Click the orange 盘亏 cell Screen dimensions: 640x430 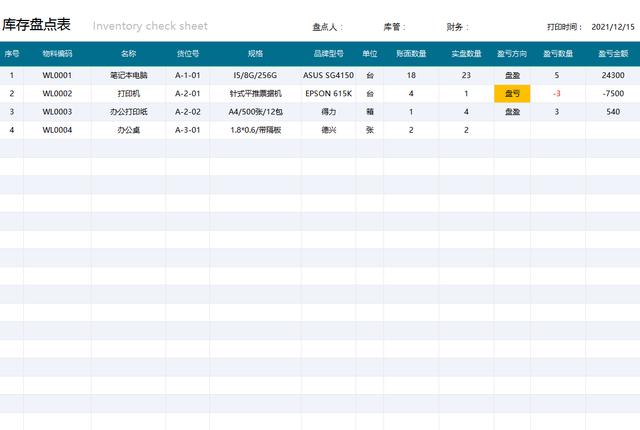(512, 93)
